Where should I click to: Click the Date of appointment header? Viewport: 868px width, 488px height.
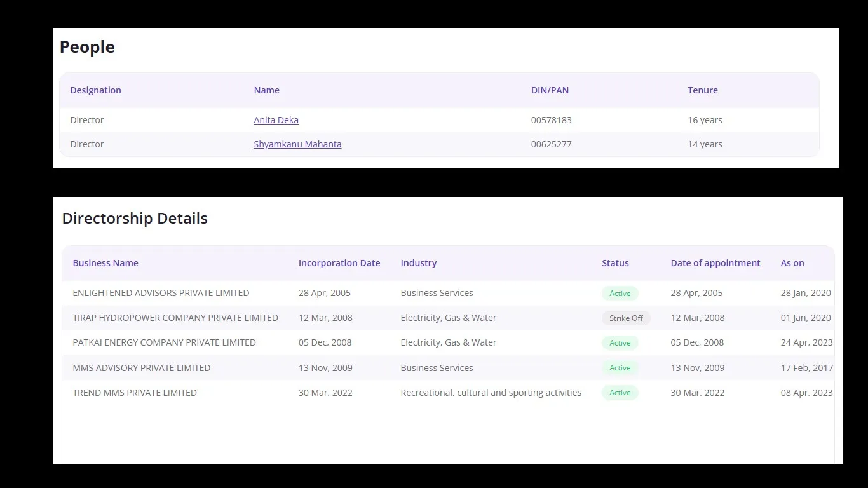click(715, 263)
